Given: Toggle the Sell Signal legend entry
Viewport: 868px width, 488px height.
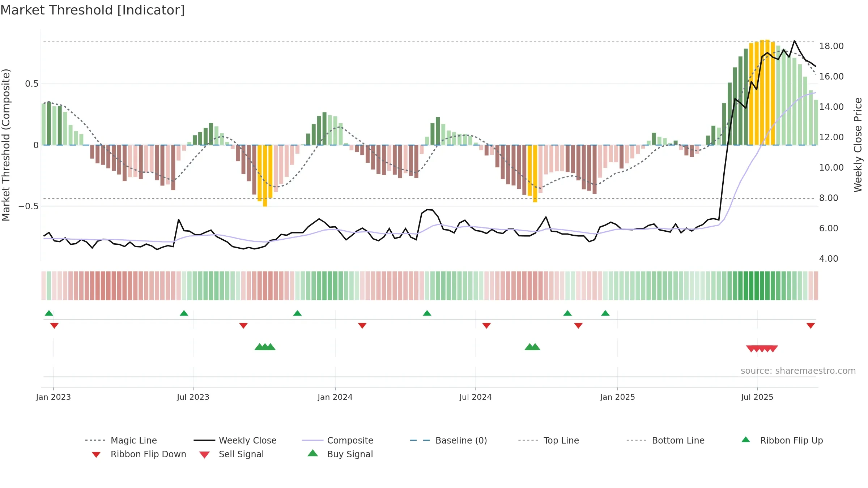Looking at the screenshot, I should click(231, 454).
